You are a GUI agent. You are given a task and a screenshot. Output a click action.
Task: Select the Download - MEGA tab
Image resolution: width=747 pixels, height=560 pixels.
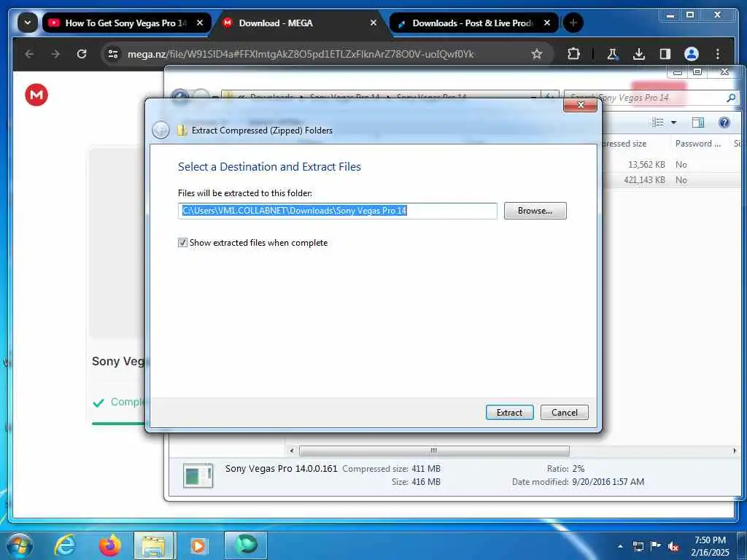[x=299, y=23]
